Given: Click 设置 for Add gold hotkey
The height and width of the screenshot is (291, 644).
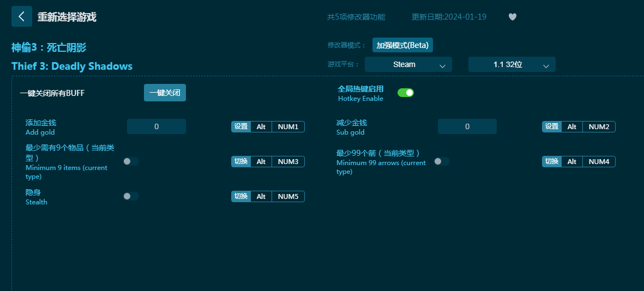Looking at the screenshot, I should 241,126.
